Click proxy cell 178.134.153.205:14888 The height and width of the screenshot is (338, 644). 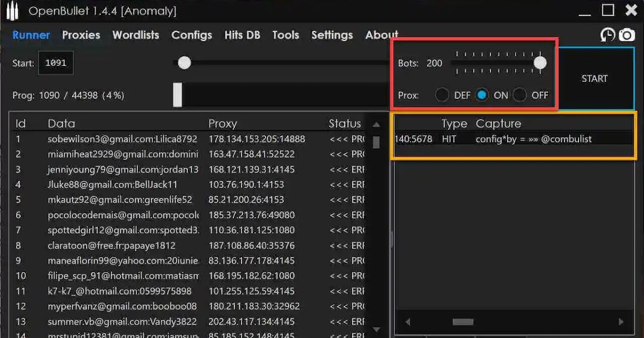coord(257,139)
